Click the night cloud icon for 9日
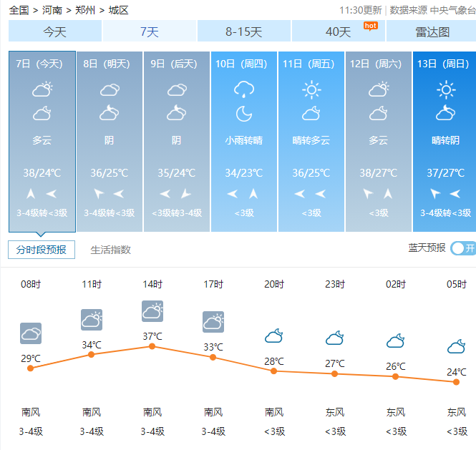This screenshot has height=450, width=476. (177, 113)
